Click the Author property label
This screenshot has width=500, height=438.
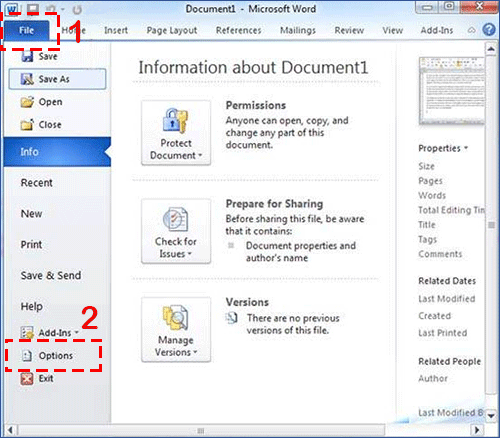tap(433, 378)
